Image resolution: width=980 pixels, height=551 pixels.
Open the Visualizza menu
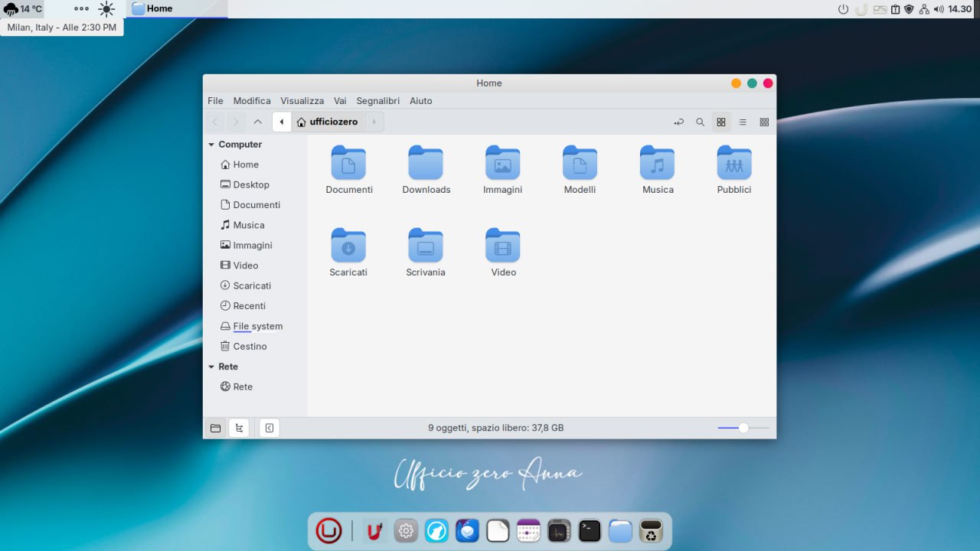[x=302, y=100]
